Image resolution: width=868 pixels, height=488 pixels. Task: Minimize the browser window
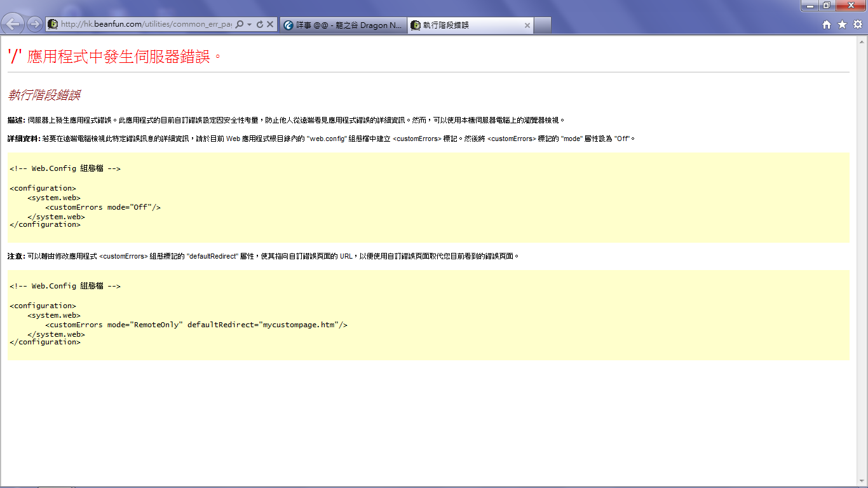[810, 6]
